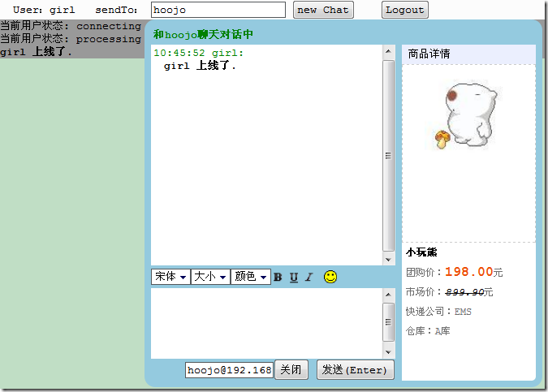
Task: Open the 宋体 font dropdown
Action: pyautogui.click(x=170, y=277)
